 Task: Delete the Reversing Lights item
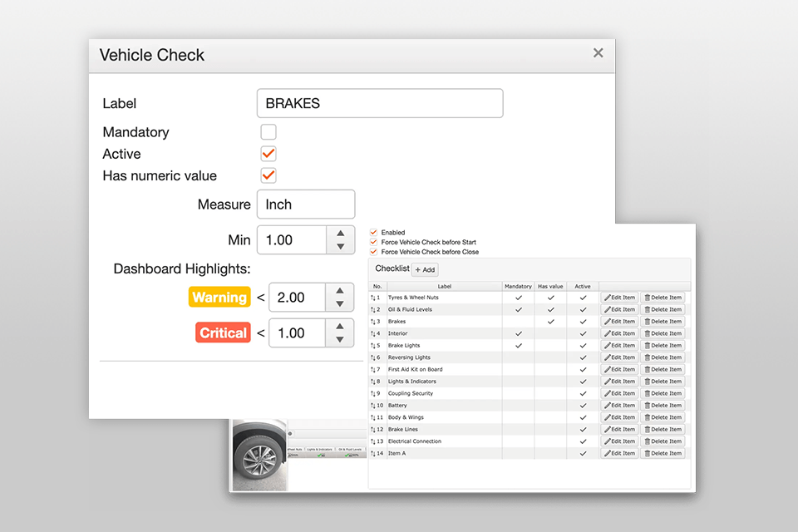[x=663, y=357]
